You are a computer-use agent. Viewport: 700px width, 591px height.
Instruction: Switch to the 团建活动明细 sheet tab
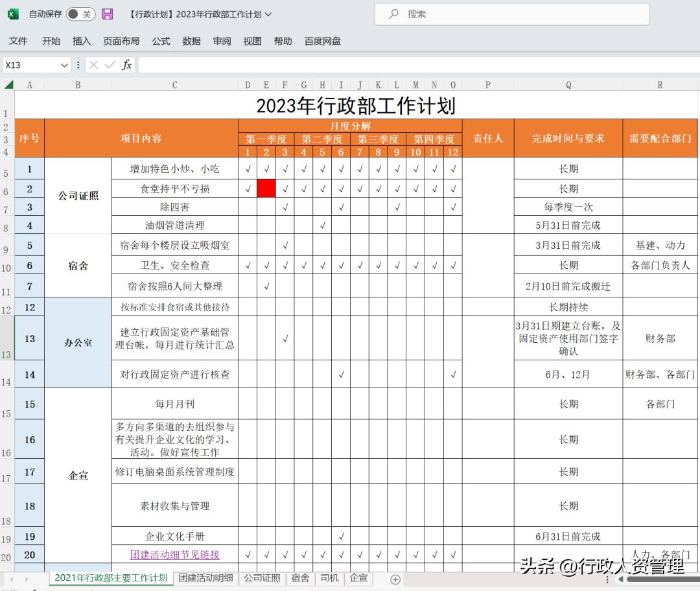[x=205, y=579]
